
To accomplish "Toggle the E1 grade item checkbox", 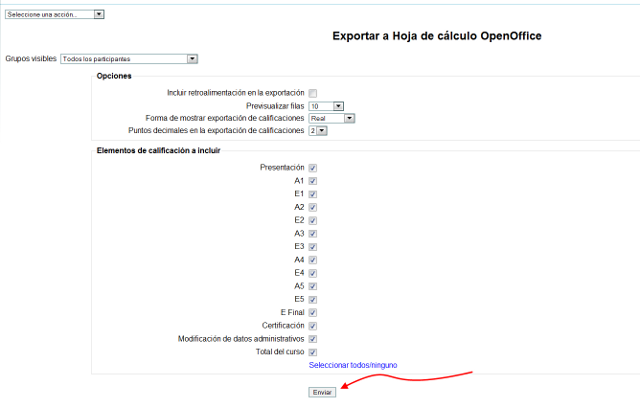I will (x=313, y=194).
